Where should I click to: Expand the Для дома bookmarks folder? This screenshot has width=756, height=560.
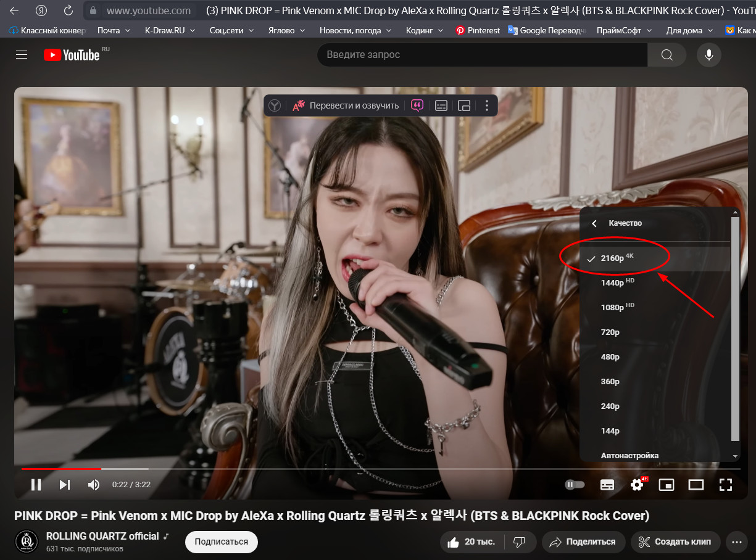point(689,30)
